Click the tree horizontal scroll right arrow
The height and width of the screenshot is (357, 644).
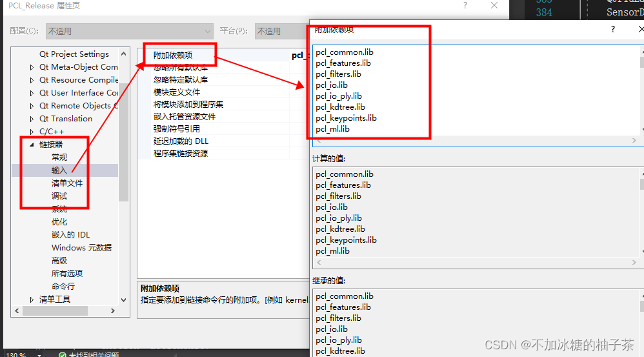[x=113, y=311]
